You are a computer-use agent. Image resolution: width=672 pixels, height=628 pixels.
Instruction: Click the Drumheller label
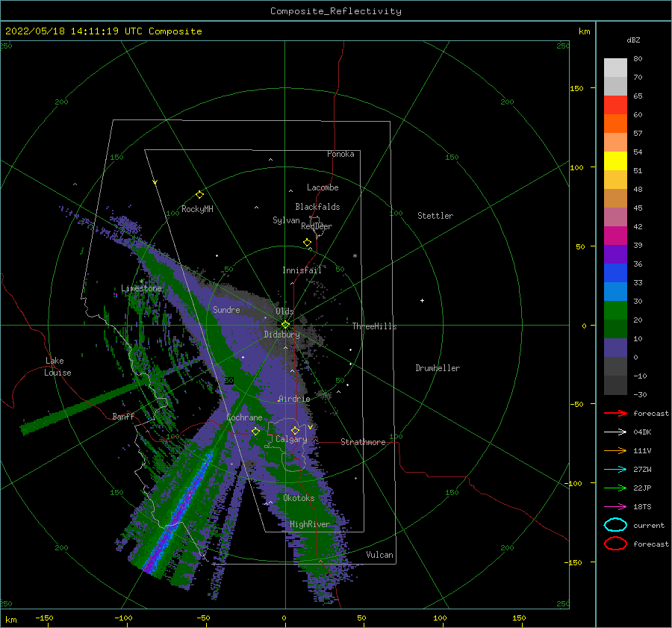coord(438,368)
